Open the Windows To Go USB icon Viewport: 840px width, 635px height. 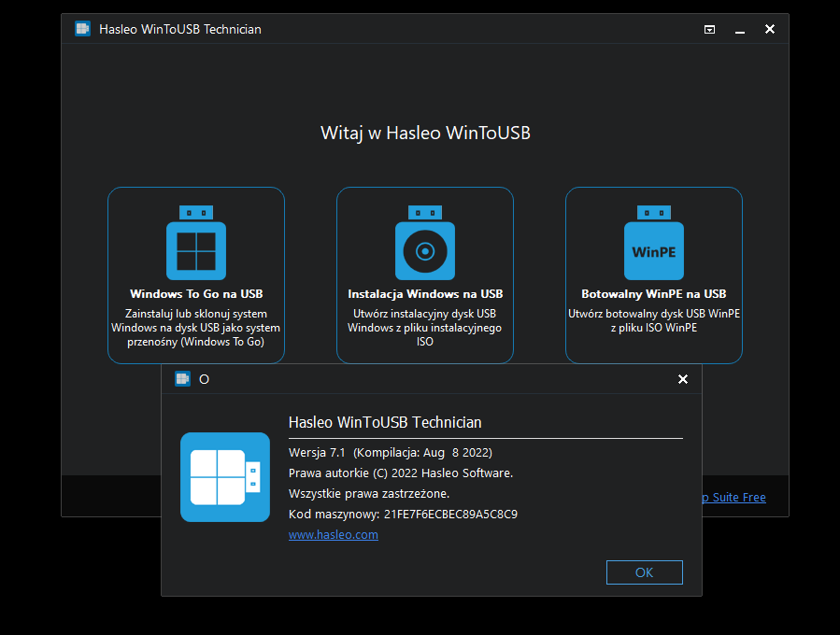[196, 243]
